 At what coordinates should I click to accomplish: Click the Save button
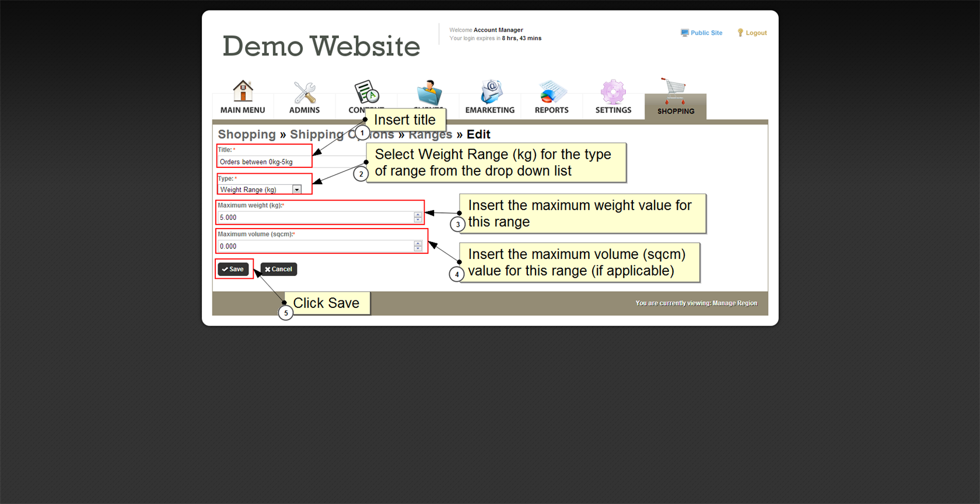pyautogui.click(x=233, y=269)
